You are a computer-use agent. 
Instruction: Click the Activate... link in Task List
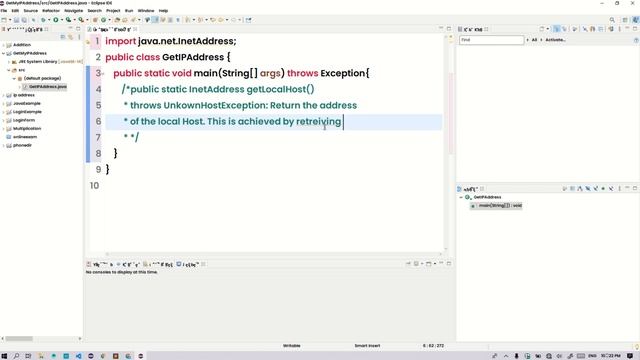coord(555,40)
